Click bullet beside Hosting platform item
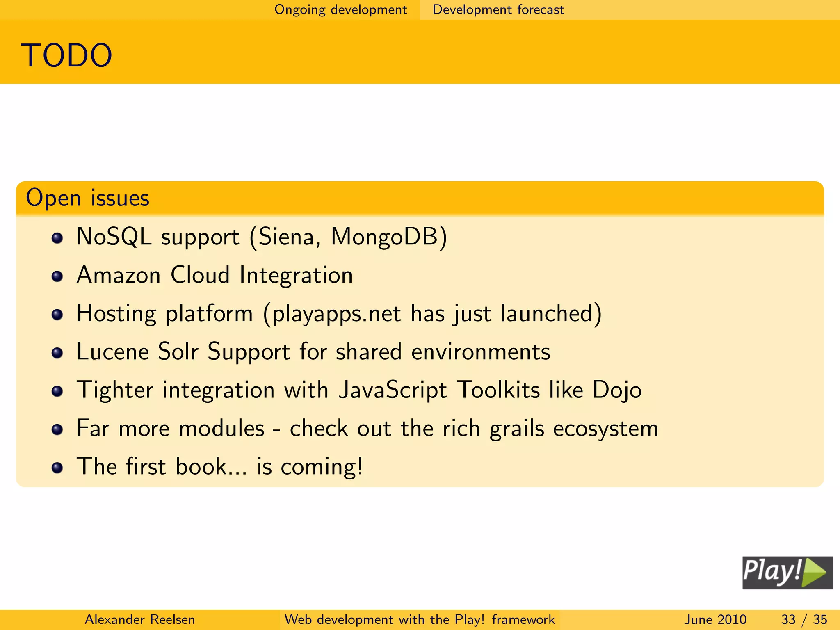Screen dimensions: 840x630 click(57, 315)
